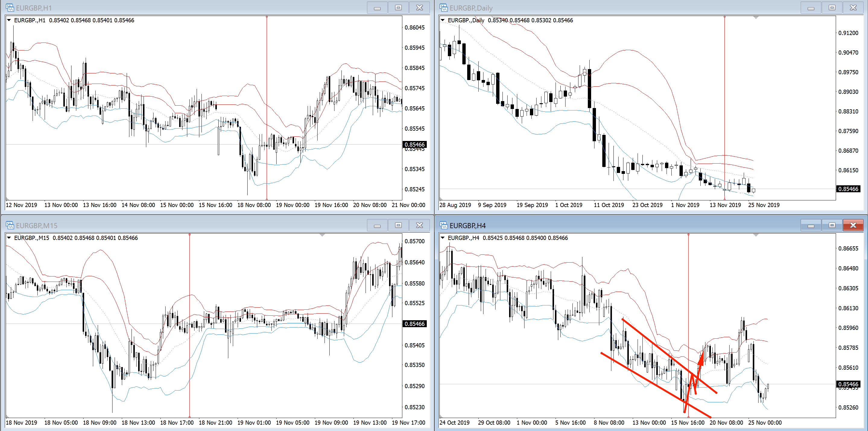Click the chart shift triangle on H4 chart
The image size is (868, 431).
click(x=756, y=235)
